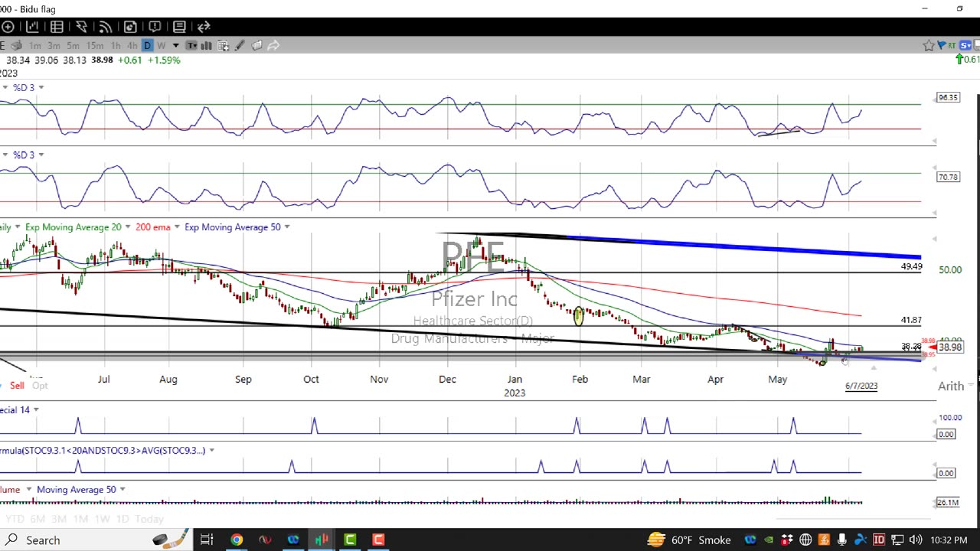980x551 pixels.
Task: Select the Weekly (W) timeframe
Action: pos(162,46)
